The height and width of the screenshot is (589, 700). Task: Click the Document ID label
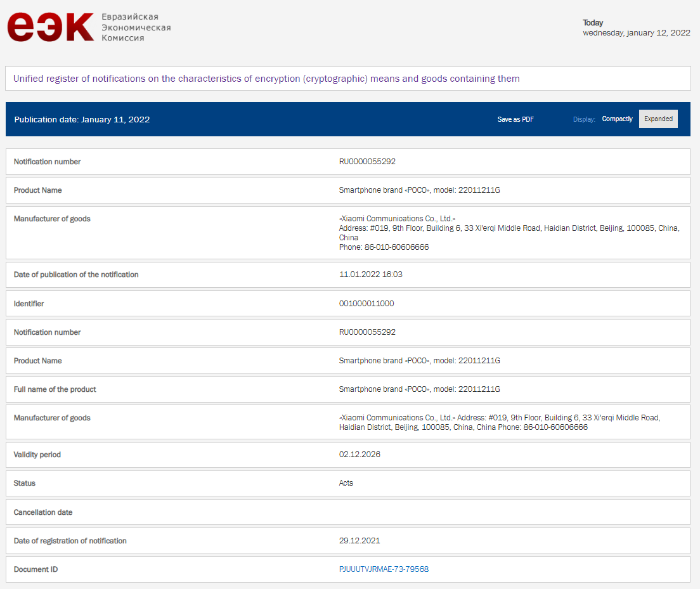tap(36, 569)
